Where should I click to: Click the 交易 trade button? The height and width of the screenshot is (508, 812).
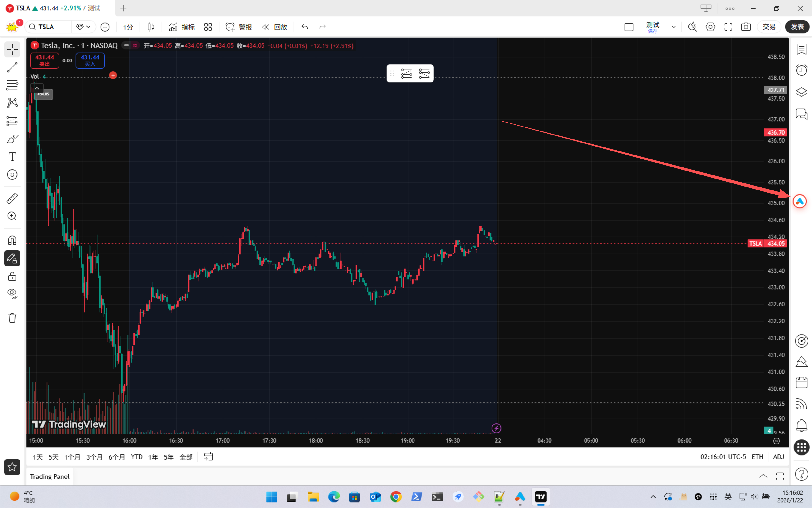pyautogui.click(x=769, y=27)
